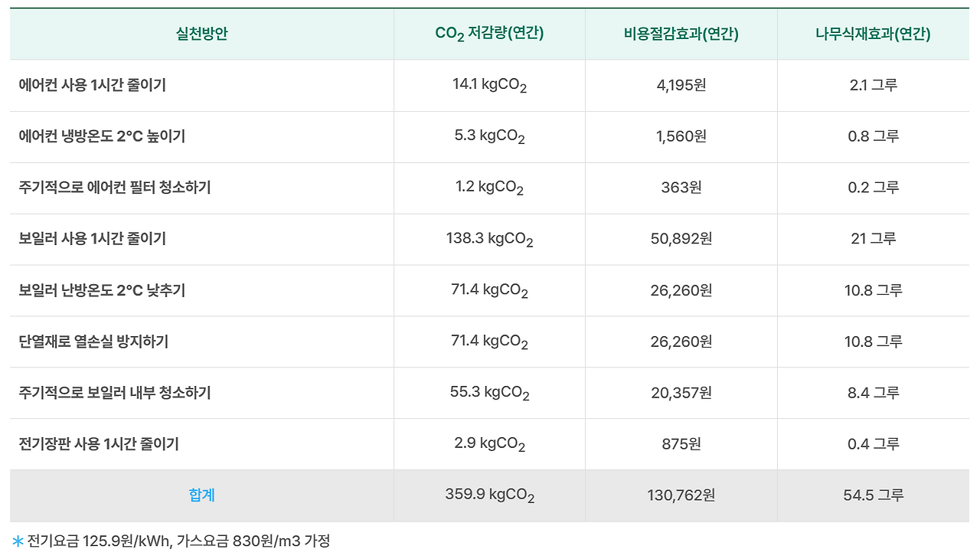Click the 130,762원 total cost cell
Viewport: 980px width, 559px height.
pyautogui.click(x=681, y=495)
